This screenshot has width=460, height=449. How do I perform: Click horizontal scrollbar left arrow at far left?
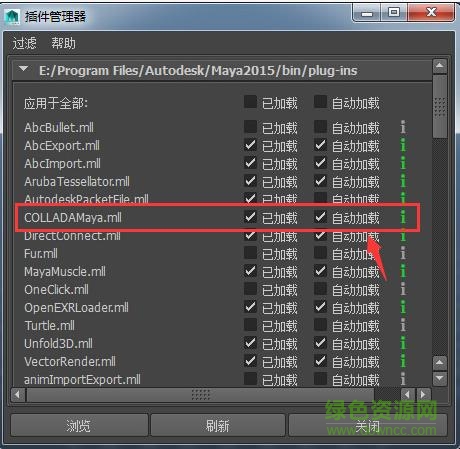(18, 395)
